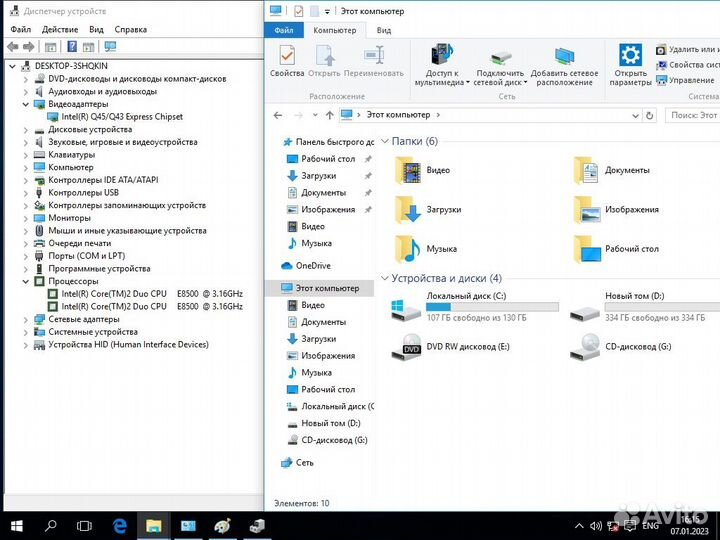Open the Видео folder icon in Папки
720x540 pixels.
(408, 170)
